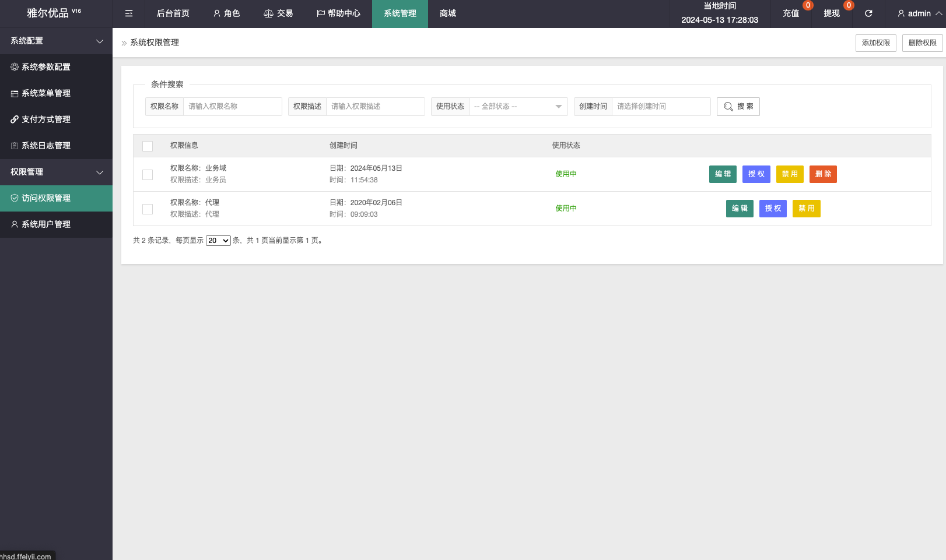The image size is (946, 560).
Task: Check the checkbox for 业务域 row
Action: click(x=148, y=175)
